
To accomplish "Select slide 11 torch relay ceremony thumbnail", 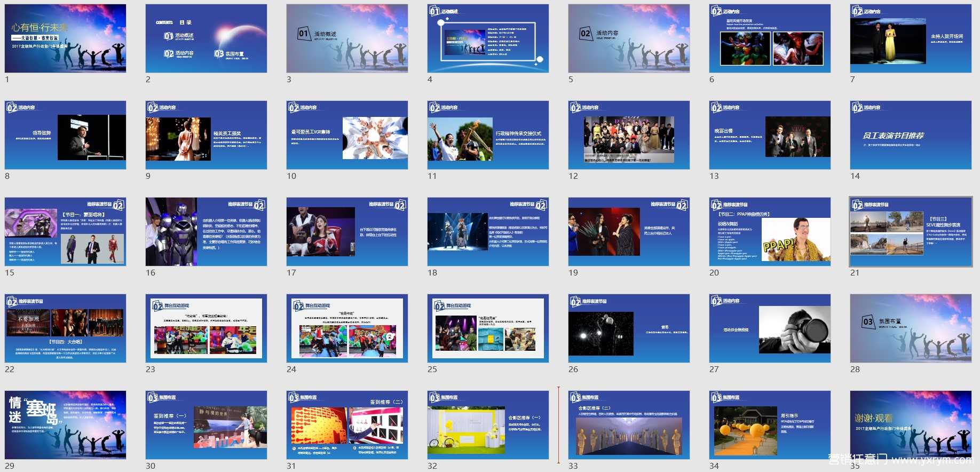I will click(488, 135).
